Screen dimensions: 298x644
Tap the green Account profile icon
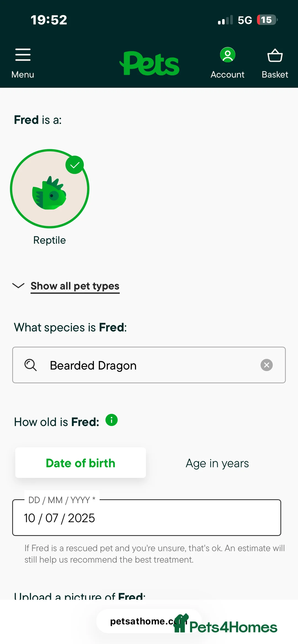click(x=228, y=55)
